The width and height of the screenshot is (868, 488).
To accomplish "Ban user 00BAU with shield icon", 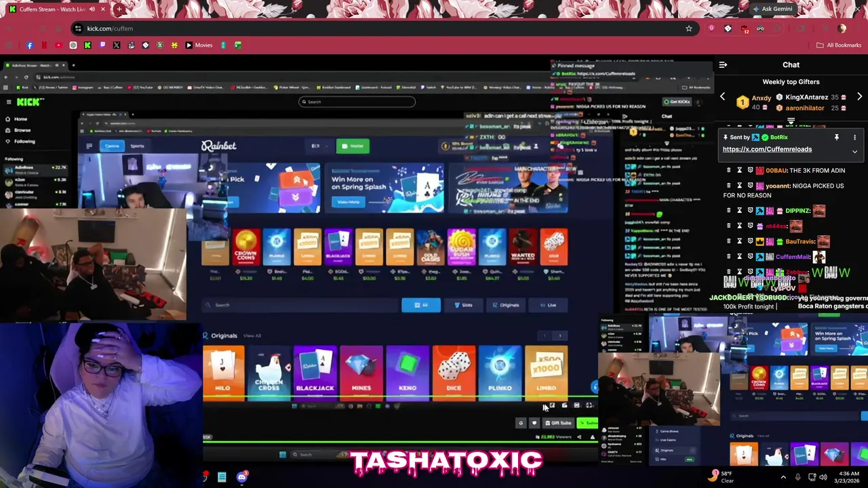I will pyautogui.click(x=750, y=171).
